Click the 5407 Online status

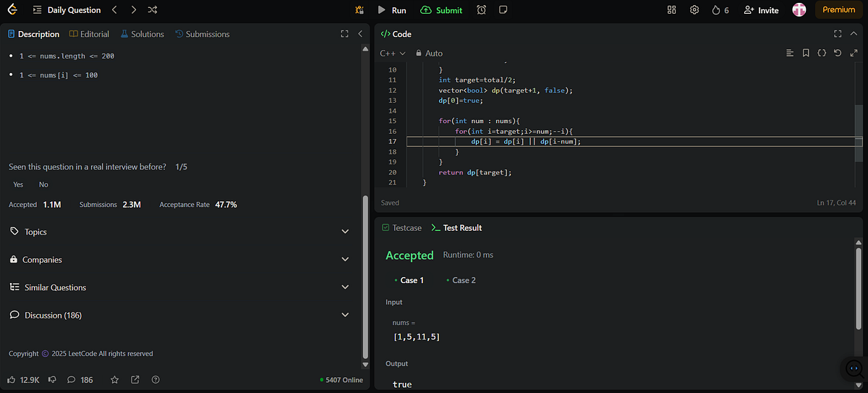coord(341,379)
